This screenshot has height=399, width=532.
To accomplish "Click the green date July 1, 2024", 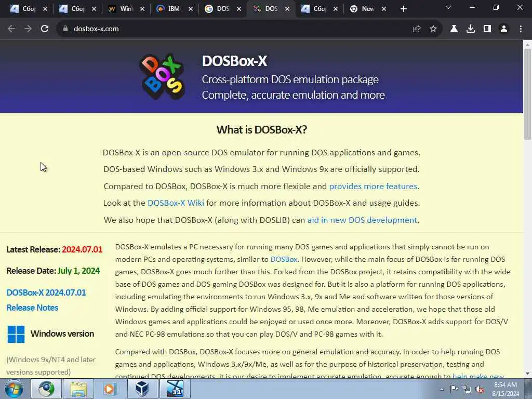I will (79, 271).
